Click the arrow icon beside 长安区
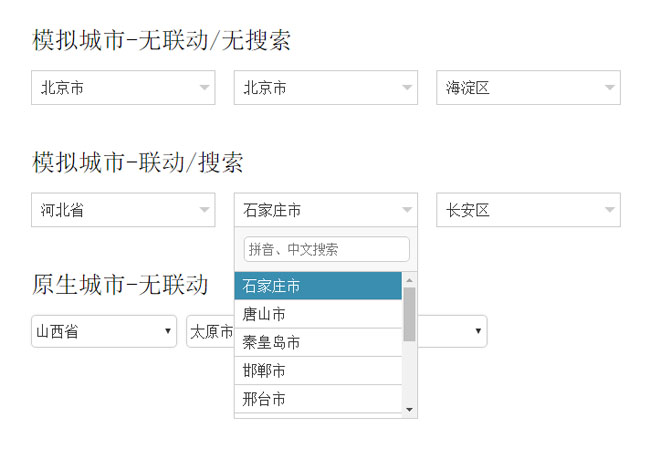This screenshot has width=650, height=449. 609,210
